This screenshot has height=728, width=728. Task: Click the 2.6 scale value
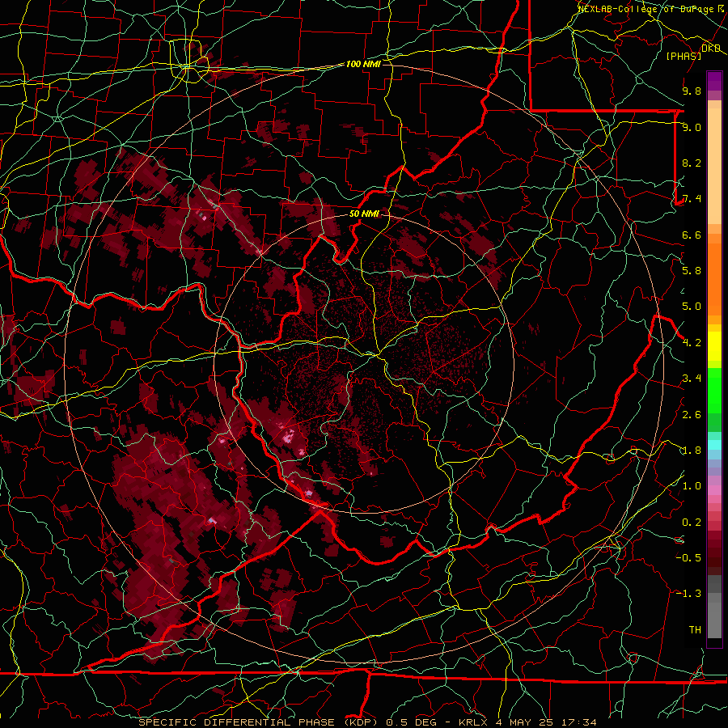click(692, 415)
